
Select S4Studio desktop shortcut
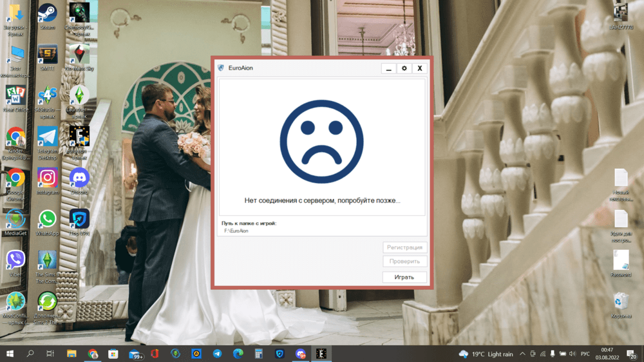coord(47,97)
